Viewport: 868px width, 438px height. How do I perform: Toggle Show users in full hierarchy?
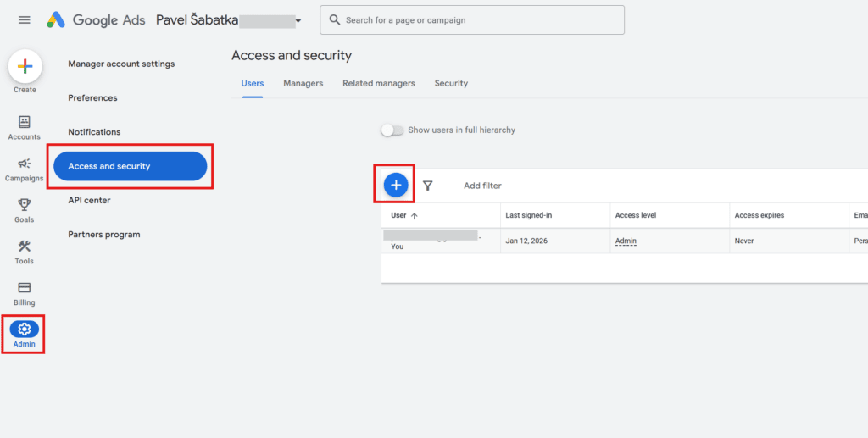pyautogui.click(x=392, y=130)
